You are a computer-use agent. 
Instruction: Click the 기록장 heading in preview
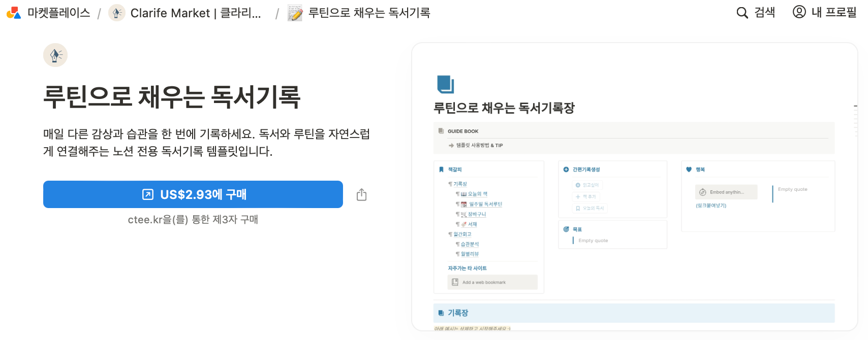457,313
